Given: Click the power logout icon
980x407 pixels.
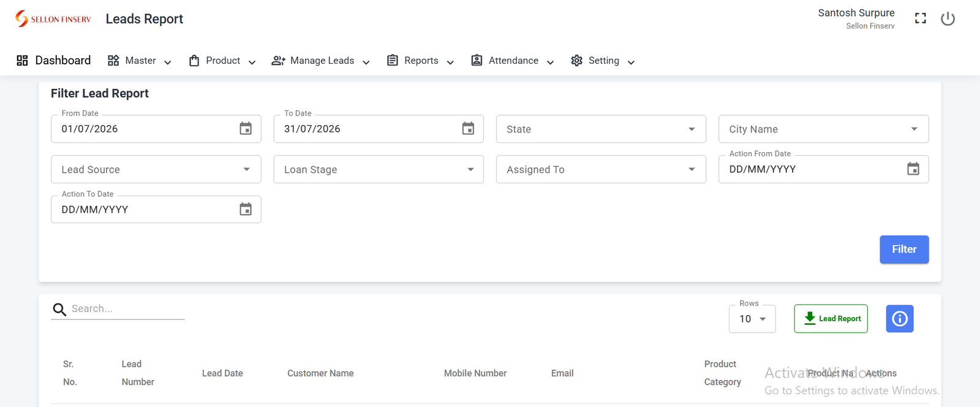Looking at the screenshot, I should (x=948, y=19).
